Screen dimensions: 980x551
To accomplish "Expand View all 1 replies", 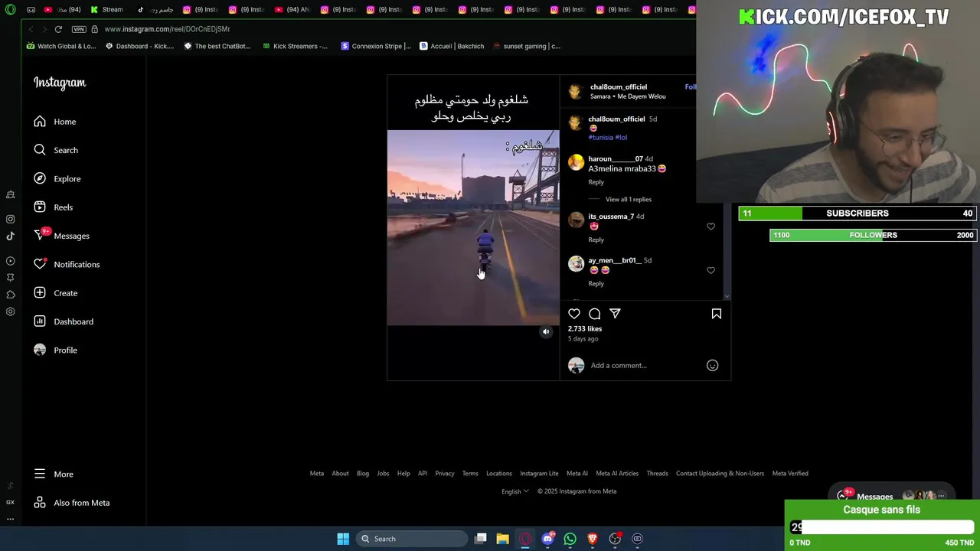I will tap(629, 199).
